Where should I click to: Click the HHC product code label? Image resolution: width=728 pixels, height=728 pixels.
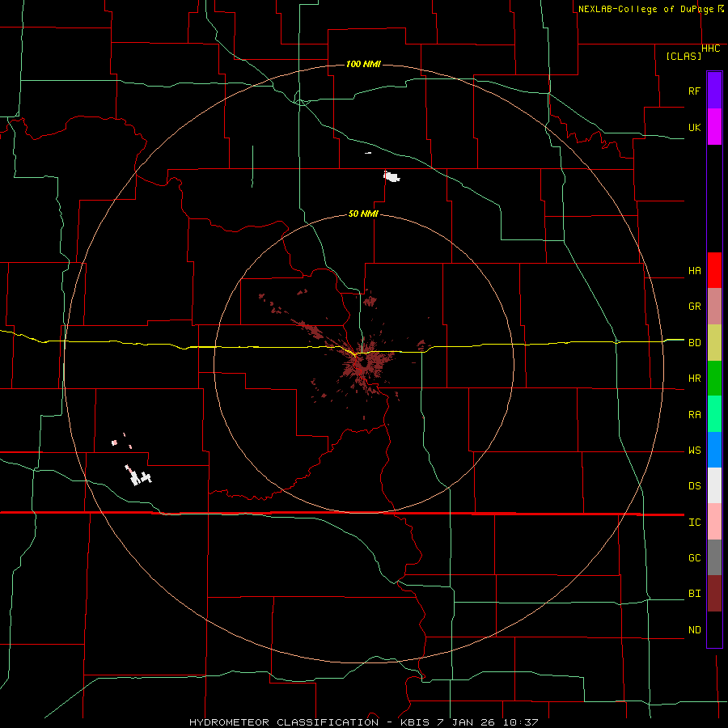(x=711, y=49)
